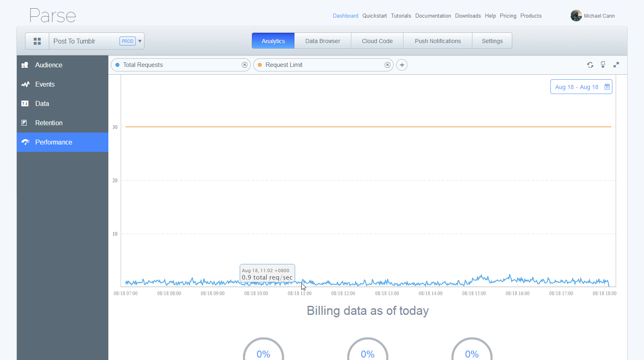
Task: Switch to the Data Browser tab
Action: (323, 41)
